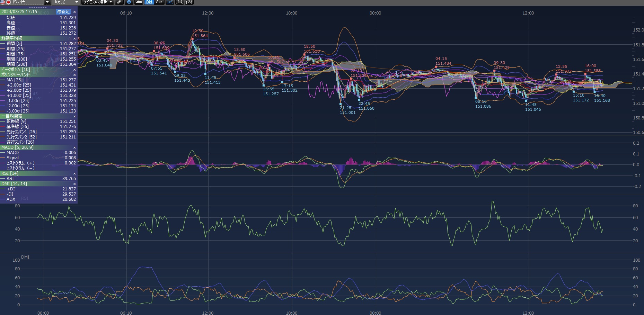Viewport: 644px width, 315px height.
Task: Switch price display to Ask
Action: (x=159, y=2)
